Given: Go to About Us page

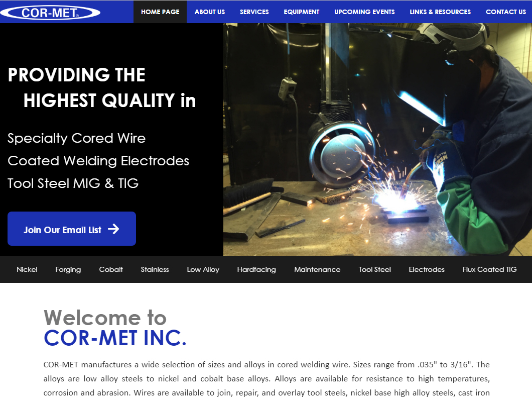Looking at the screenshot, I should (210, 12).
